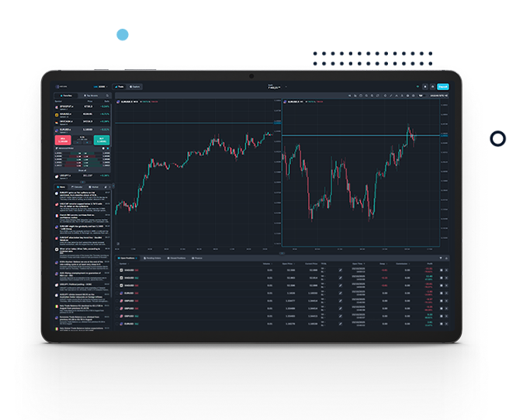This screenshot has height=420, width=516.
Task: Click the Calendar tab in news panel
Action: point(79,187)
